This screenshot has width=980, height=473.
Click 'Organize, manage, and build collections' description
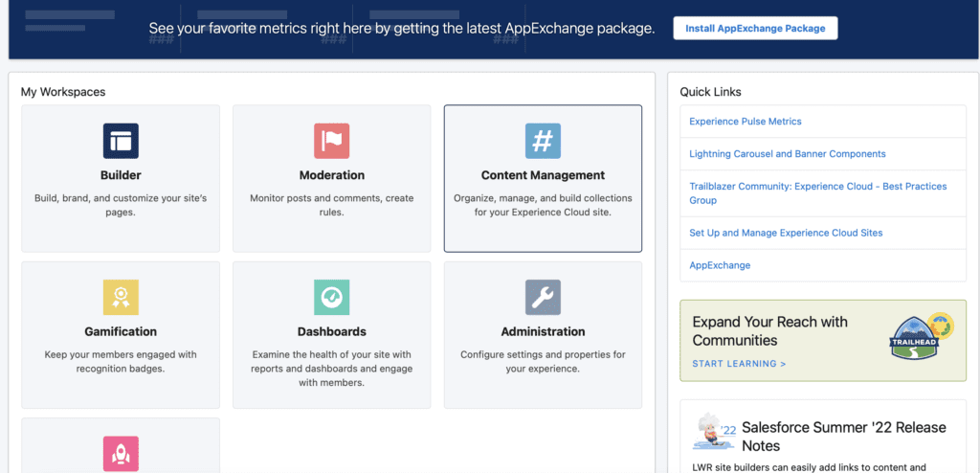tap(544, 205)
